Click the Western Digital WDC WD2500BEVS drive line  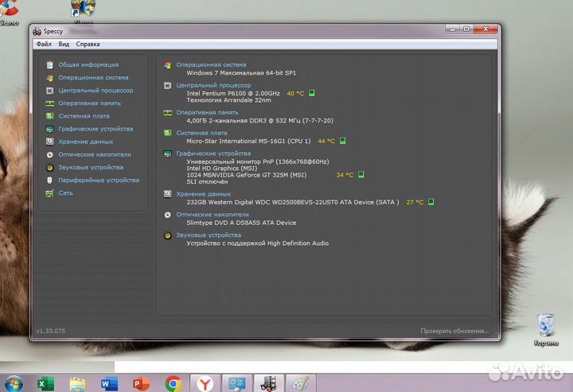point(293,202)
